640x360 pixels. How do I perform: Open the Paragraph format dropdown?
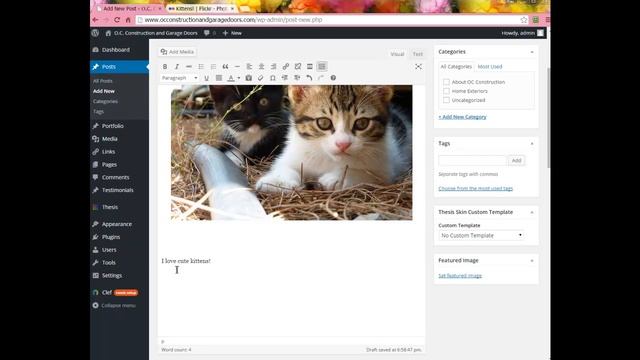point(180,78)
